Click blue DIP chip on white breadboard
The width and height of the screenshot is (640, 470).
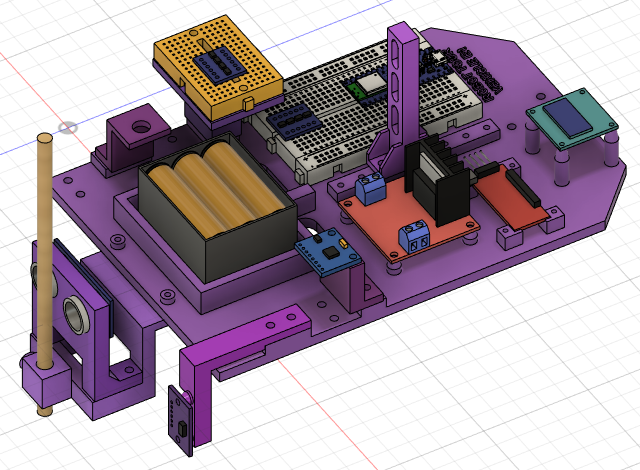(x=294, y=121)
